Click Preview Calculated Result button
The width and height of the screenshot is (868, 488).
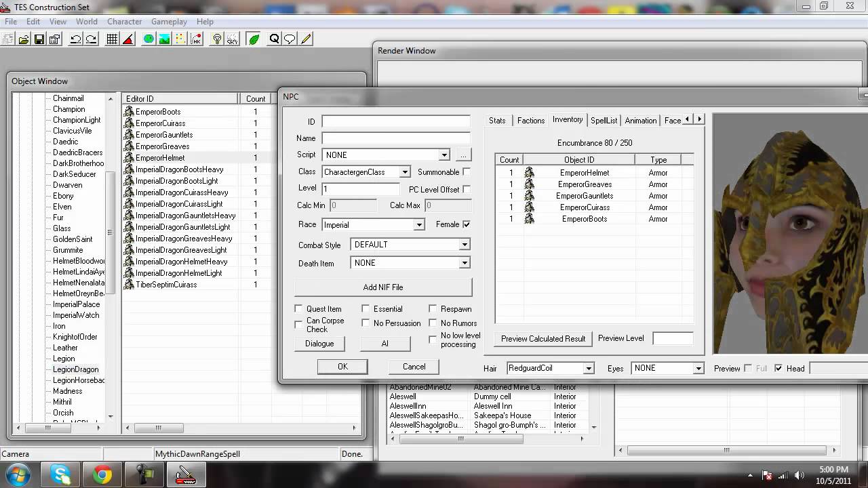542,339
